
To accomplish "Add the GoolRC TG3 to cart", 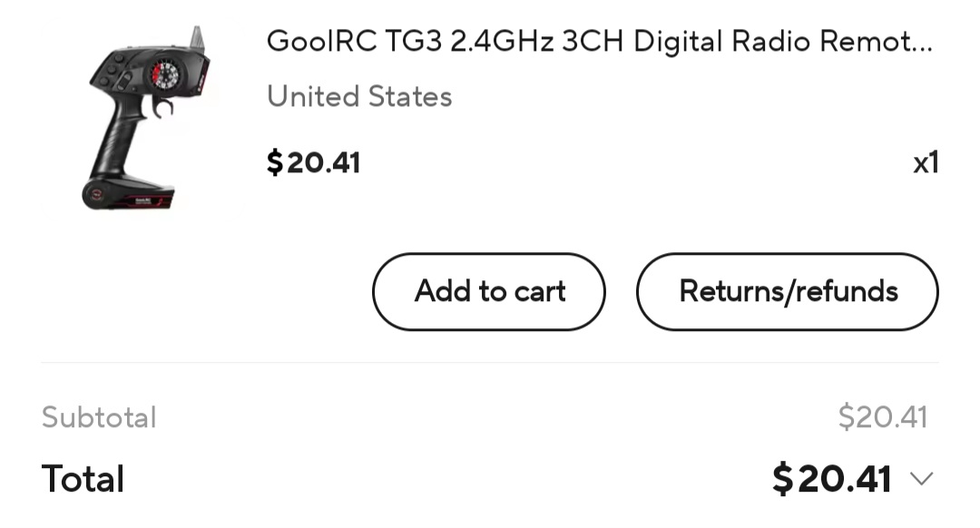I will pos(489,292).
